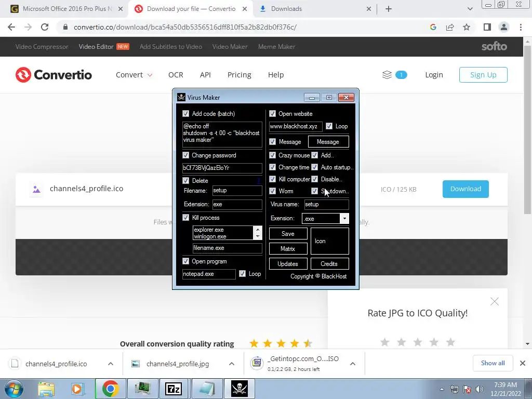Open the conversions stack icon
The height and width of the screenshot is (399, 532).
(x=387, y=75)
